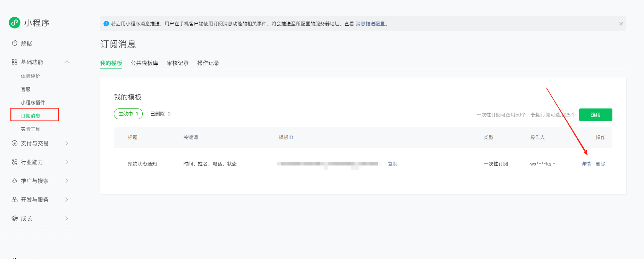Click the 类型 column header

click(x=488, y=137)
